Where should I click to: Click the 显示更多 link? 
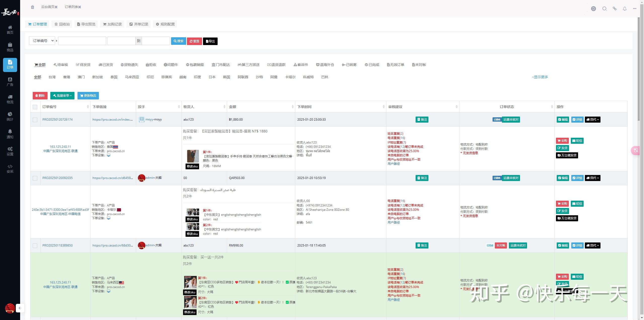tap(540, 77)
